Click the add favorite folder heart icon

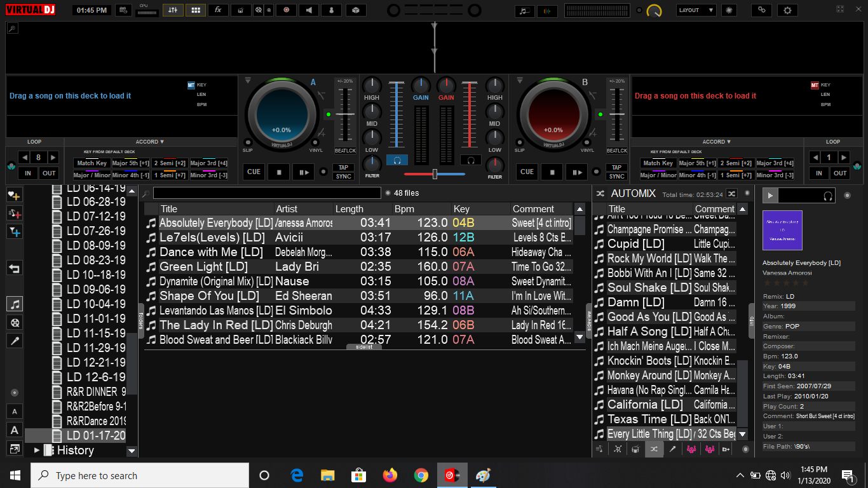point(15,194)
